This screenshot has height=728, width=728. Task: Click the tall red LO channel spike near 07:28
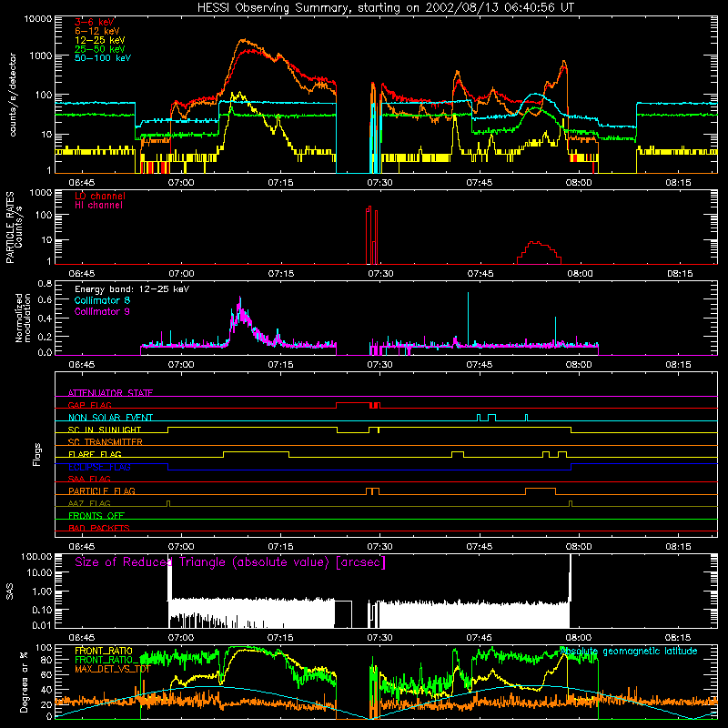pos(369,235)
